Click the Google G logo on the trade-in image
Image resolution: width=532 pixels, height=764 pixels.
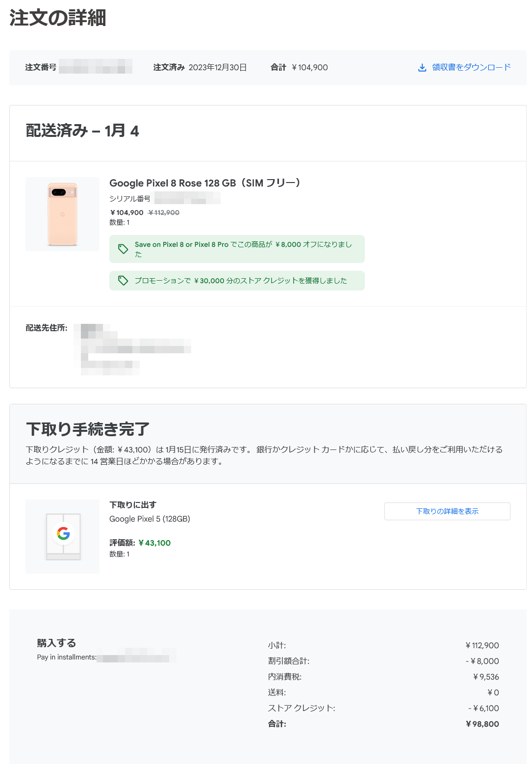(63, 534)
